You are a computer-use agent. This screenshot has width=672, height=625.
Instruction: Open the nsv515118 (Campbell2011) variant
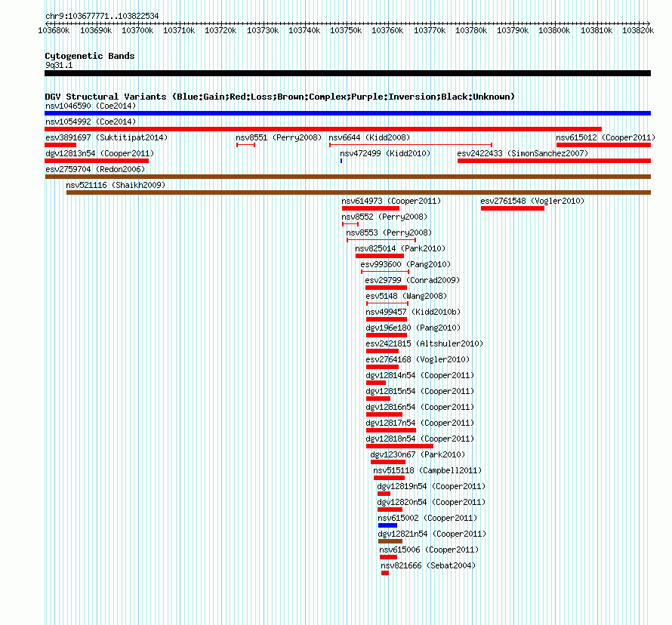pos(427,470)
